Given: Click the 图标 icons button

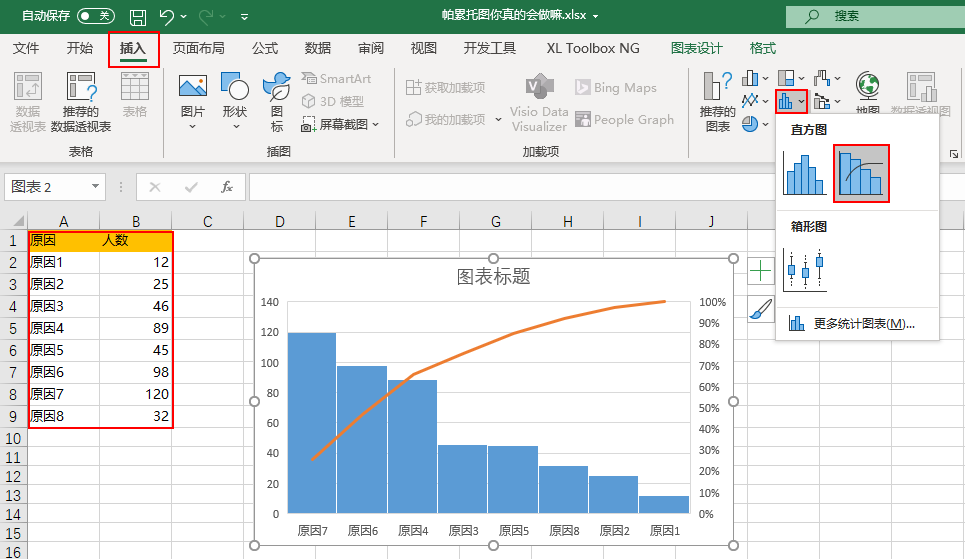Looking at the screenshot, I should tap(276, 102).
